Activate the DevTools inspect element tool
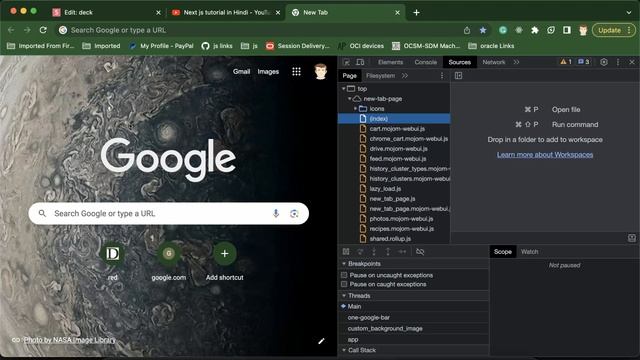Image resolution: width=640 pixels, height=360 pixels. pos(346,62)
